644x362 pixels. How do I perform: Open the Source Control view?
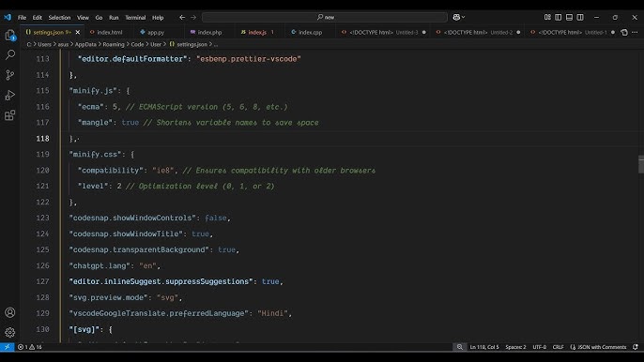click(x=9, y=75)
